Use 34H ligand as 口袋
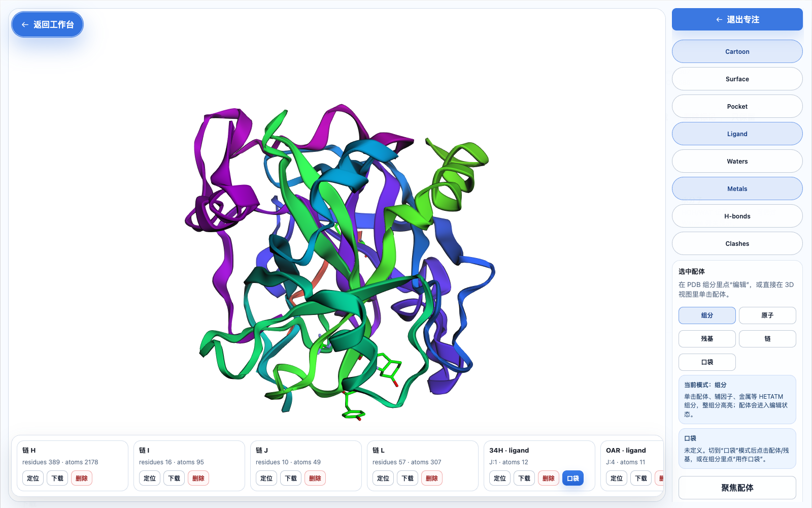The height and width of the screenshot is (508, 812). point(573,478)
